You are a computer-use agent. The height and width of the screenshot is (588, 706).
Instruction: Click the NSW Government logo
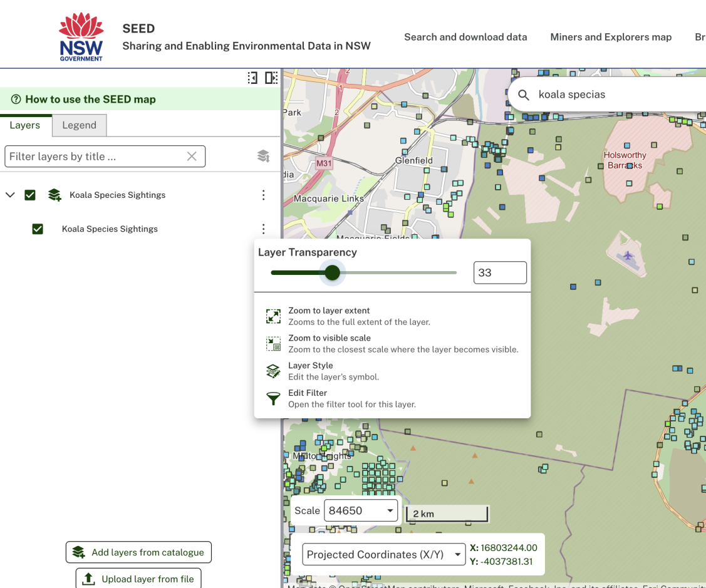click(x=81, y=37)
